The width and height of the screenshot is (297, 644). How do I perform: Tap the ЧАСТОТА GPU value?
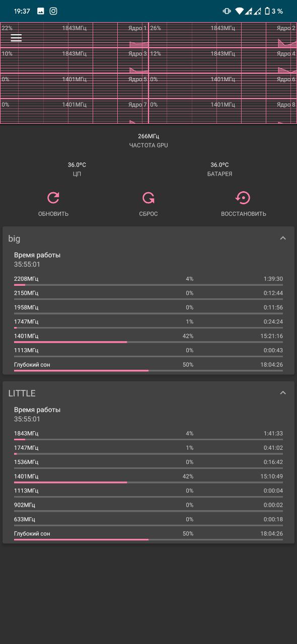tap(148, 136)
